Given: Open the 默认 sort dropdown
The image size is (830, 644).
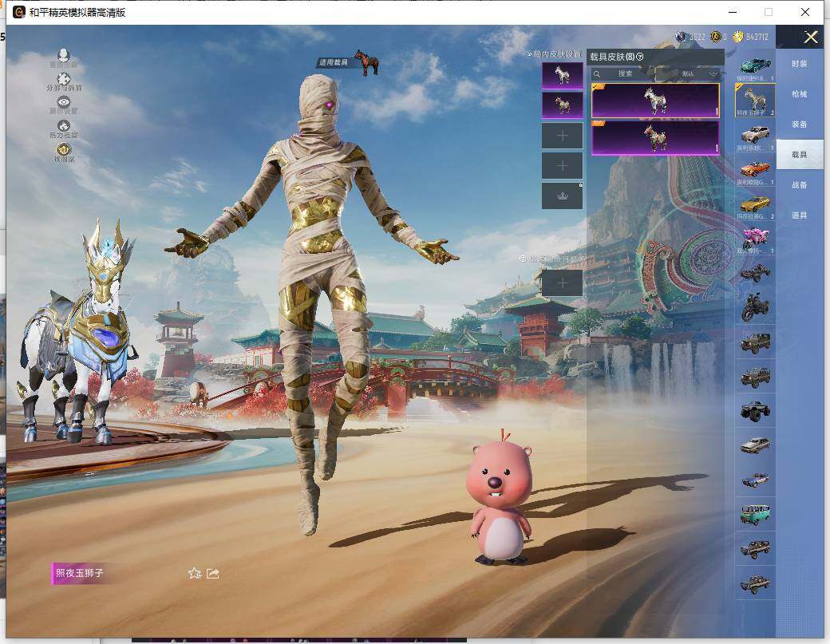Looking at the screenshot, I should coord(698,74).
